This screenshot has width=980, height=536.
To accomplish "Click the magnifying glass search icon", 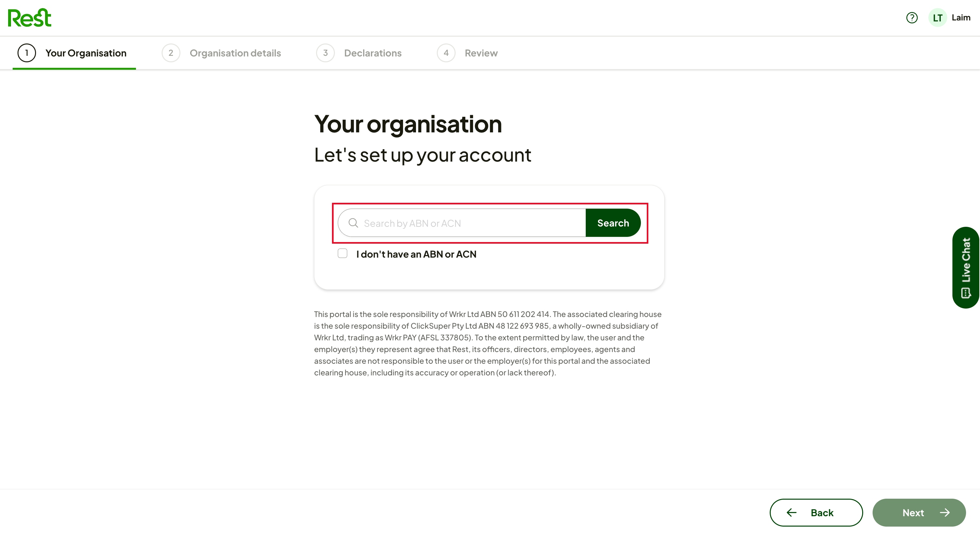I will (x=353, y=223).
